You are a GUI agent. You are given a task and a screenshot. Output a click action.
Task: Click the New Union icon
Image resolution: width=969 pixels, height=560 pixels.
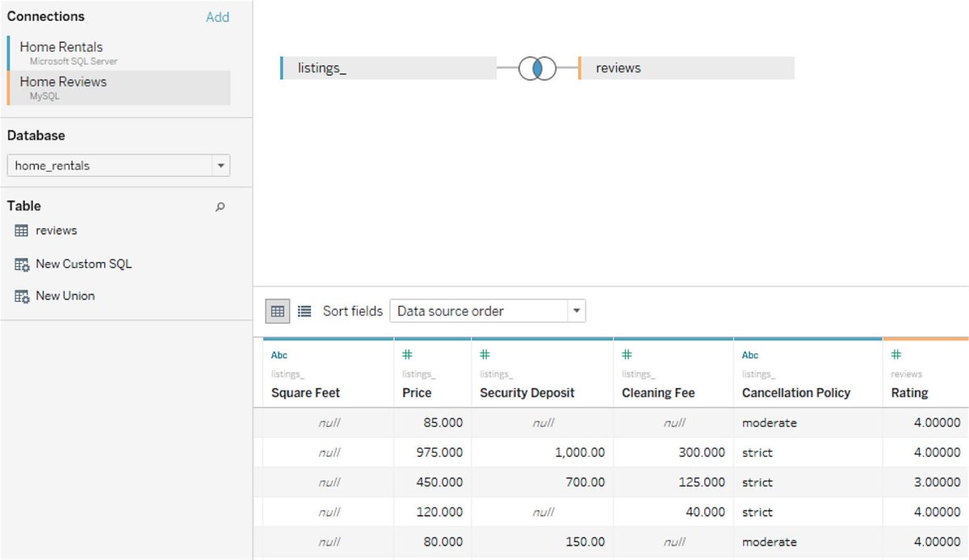22,296
